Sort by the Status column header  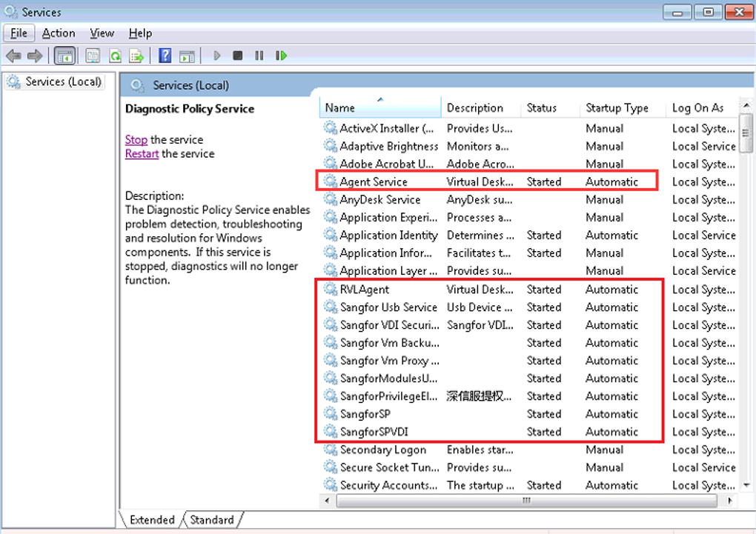(542, 108)
